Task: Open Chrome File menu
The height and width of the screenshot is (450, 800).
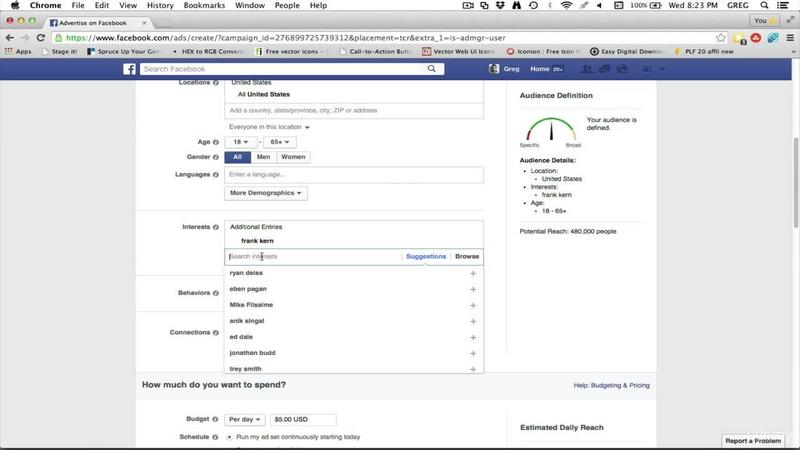Action: tap(78, 5)
